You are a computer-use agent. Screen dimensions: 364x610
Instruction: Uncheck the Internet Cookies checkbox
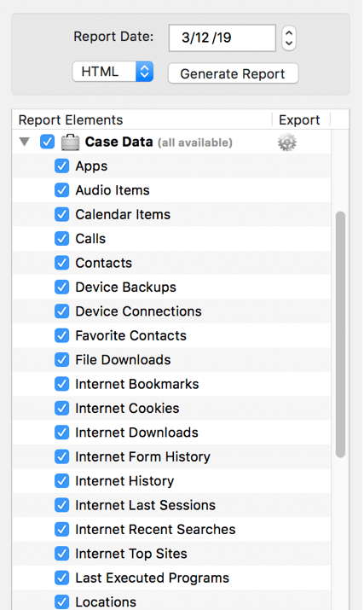click(62, 408)
